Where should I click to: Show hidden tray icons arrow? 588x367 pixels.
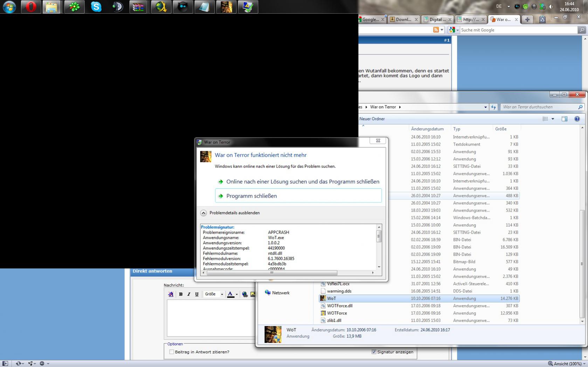(509, 7)
